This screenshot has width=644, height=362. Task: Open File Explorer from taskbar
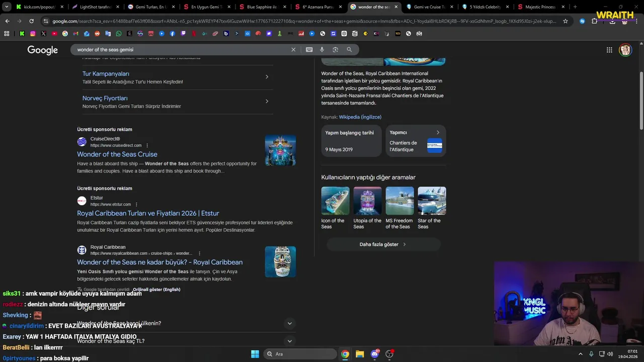click(360, 354)
